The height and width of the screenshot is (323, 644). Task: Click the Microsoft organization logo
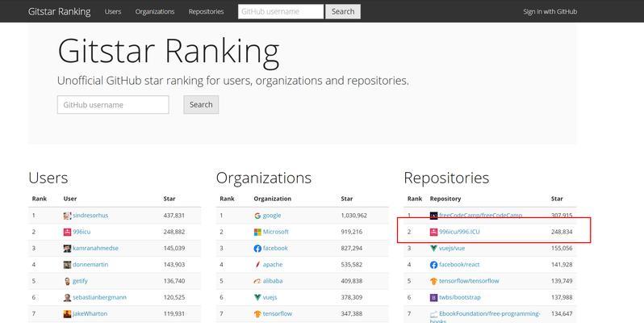coord(257,233)
